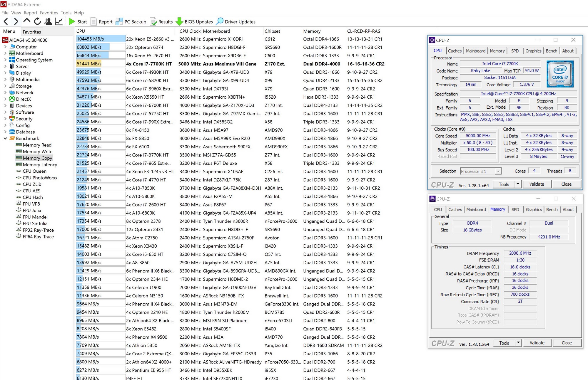The height and width of the screenshot is (380, 588).
Task: Click the graph chart toolbar icon
Action: click(x=59, y=21)
